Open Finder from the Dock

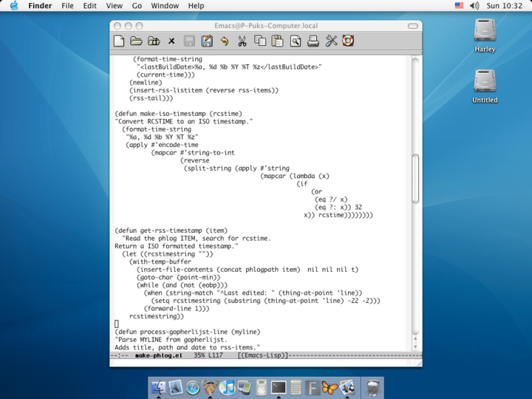[x=158, y=387]
